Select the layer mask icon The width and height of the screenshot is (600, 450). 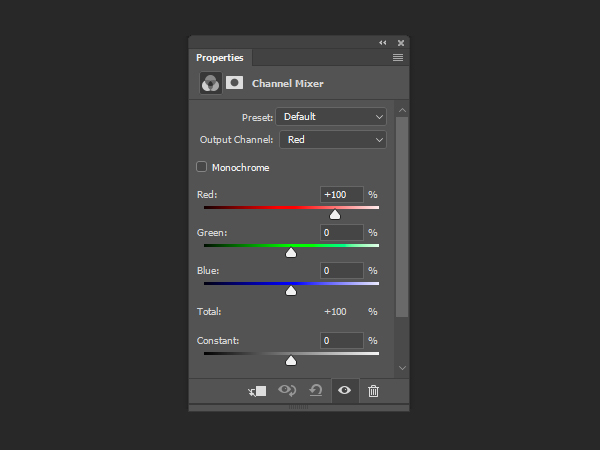coord(234,83)
